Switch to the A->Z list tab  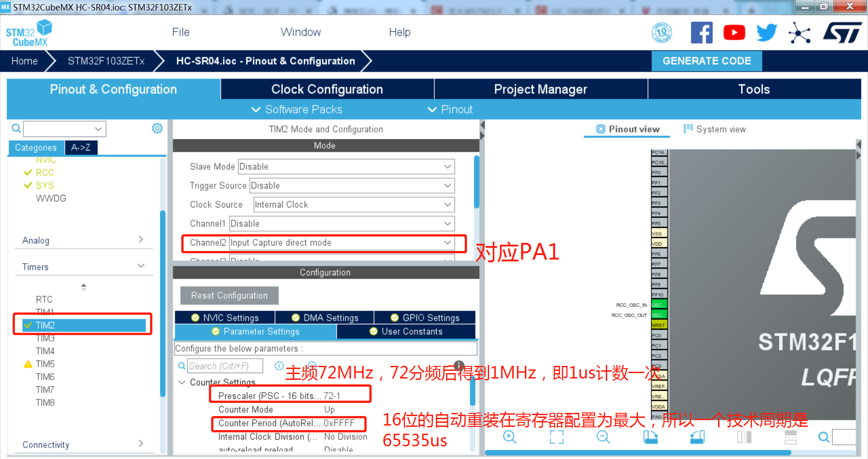click(81, 147)
